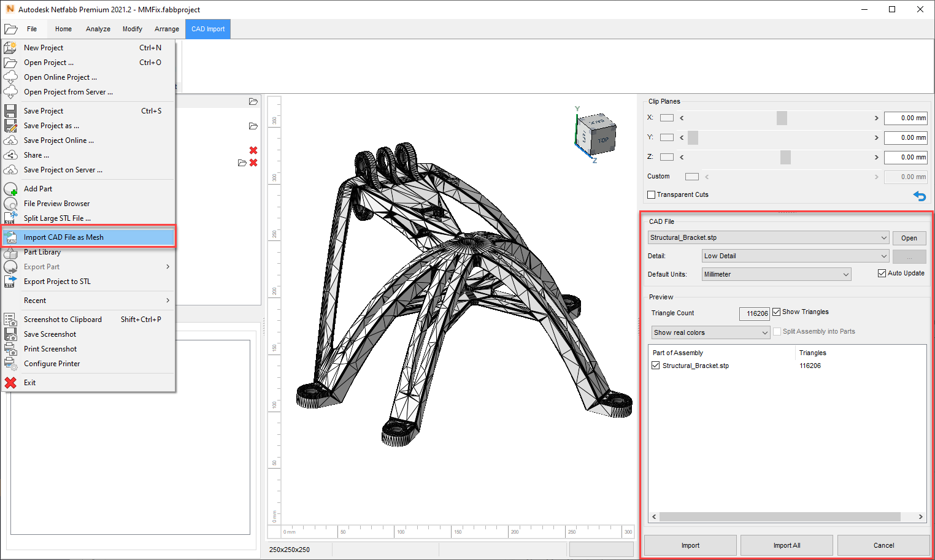The width and height of the screenshot is (935, 560).
Task: Click the Open Online Project cloud icon
Action: point(10,77)
